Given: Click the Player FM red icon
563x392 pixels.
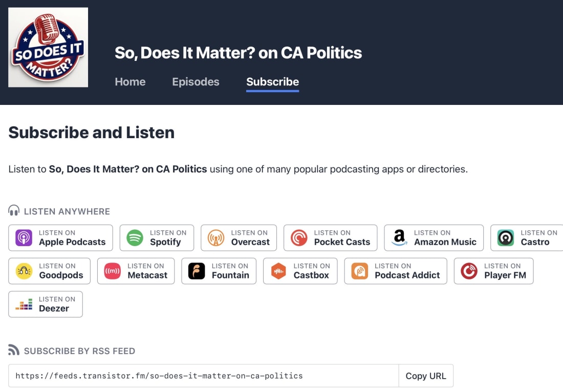Looking at the screenshot, I should (x=469, y=271).
